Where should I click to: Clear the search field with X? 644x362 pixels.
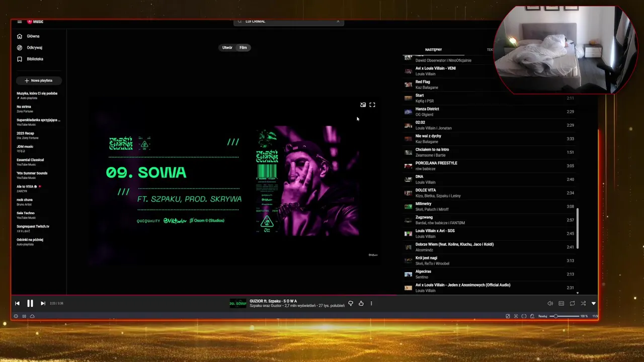(338, 22)
